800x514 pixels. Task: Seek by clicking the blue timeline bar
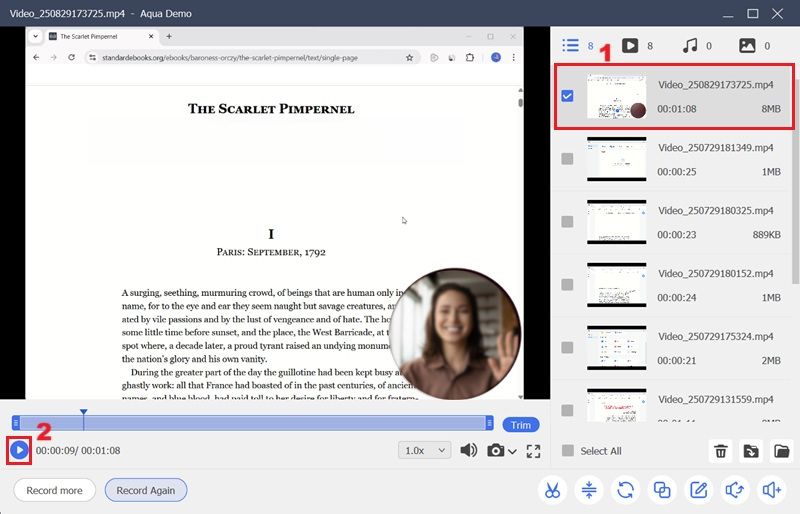(253, 423)
